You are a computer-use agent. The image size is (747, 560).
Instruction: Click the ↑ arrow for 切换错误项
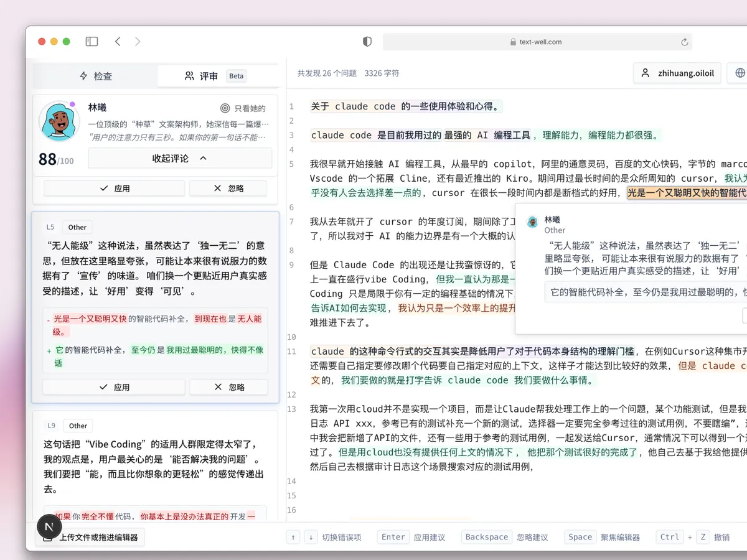(x=293, y=536)
